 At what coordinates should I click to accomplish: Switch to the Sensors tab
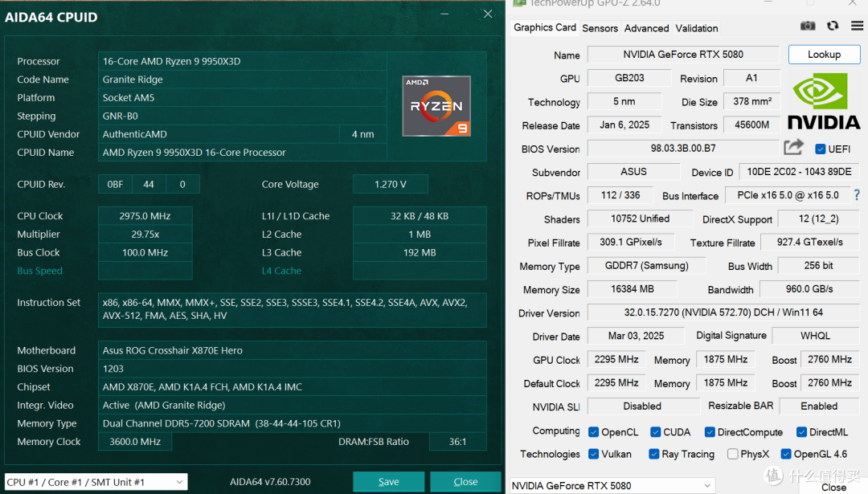600,28
